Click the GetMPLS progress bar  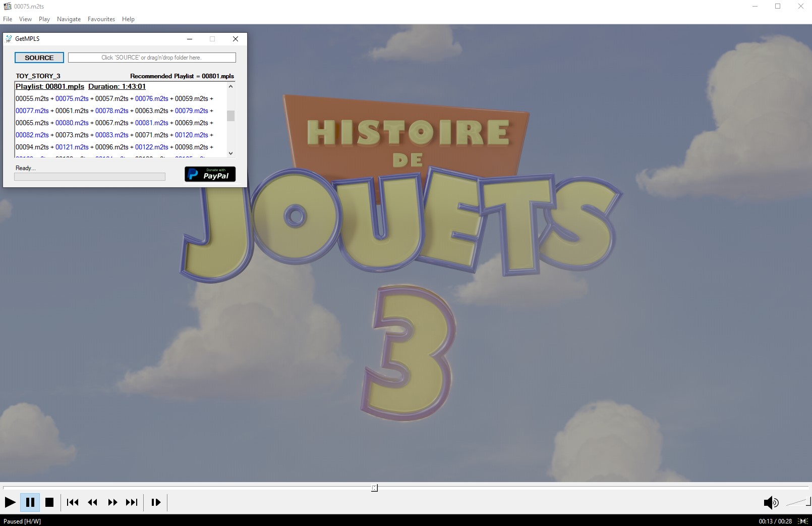[x=90, y=177]
